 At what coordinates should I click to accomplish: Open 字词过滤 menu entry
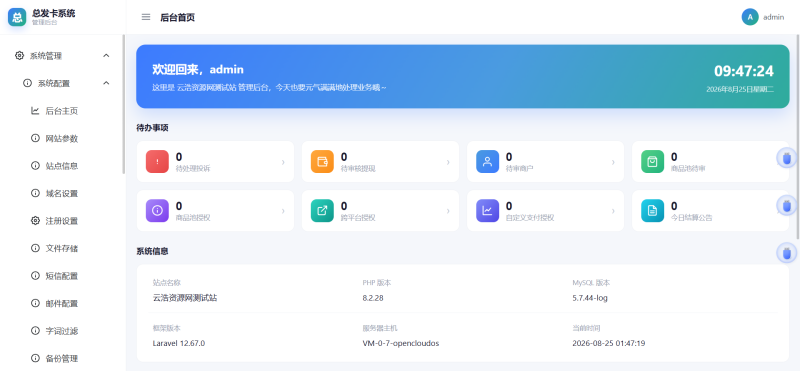(62, 331)
